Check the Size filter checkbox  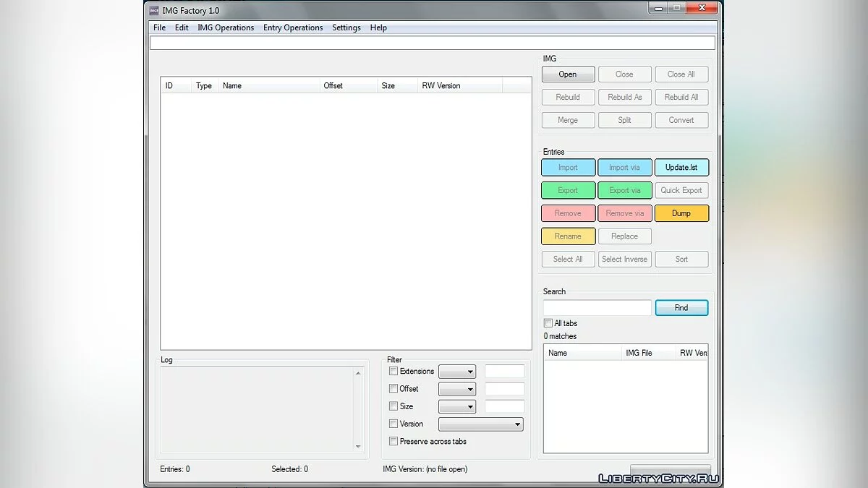[393, 406]
